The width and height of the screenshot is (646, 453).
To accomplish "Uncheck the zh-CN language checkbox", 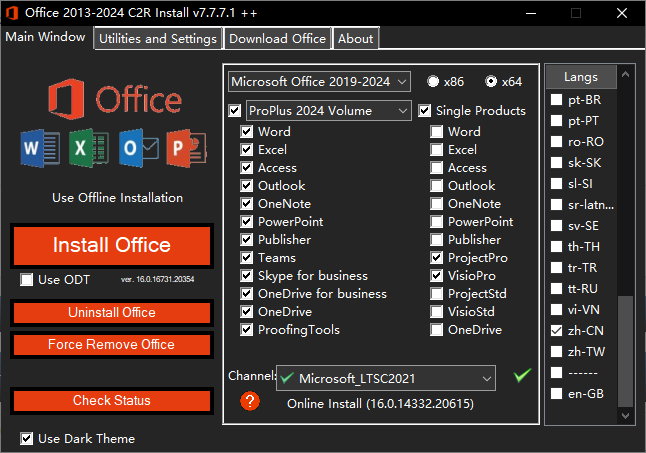I will coord(557,331).
